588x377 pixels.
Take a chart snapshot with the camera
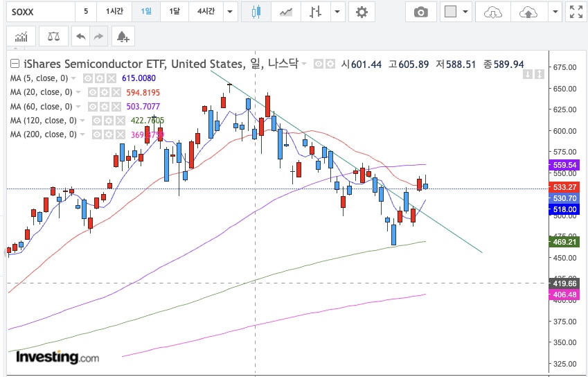[421, 12]
